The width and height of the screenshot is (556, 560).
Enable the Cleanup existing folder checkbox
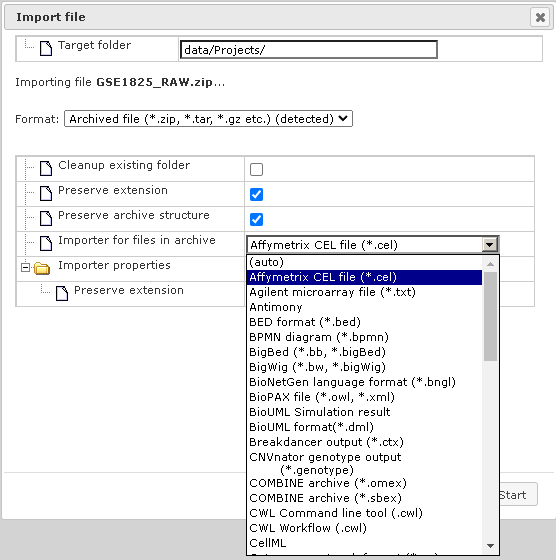(256, 169)
